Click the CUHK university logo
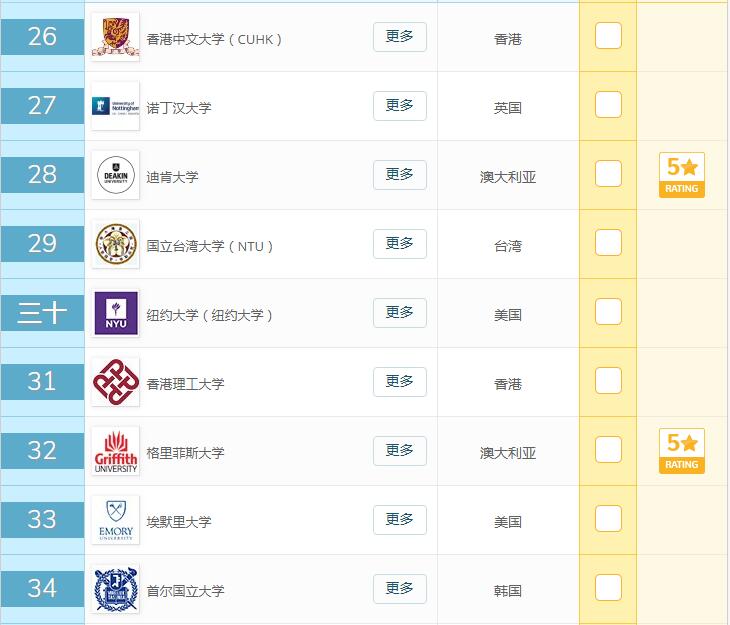The width and height of the screenshot is (730, 625). coord(115,37)
